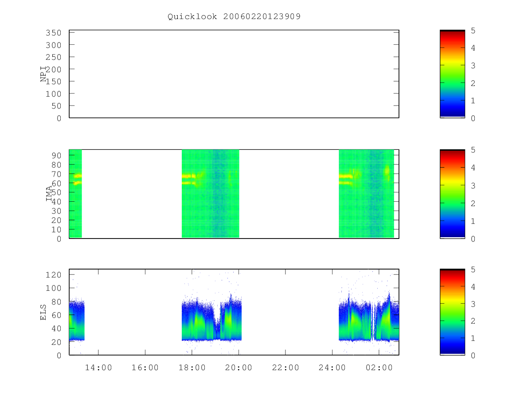Click the 350 tick on NPI axis
Viewport: 532px width, 399px height.
click(x=53, y=33)
